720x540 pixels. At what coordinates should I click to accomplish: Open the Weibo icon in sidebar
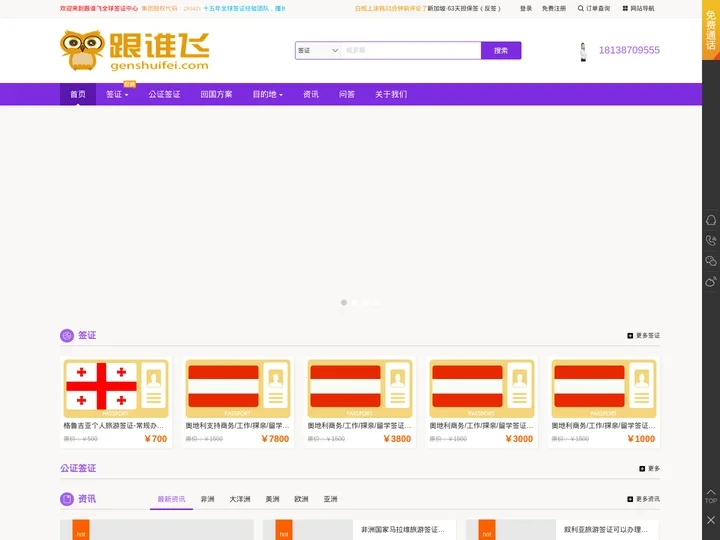(x=711, y=281)
